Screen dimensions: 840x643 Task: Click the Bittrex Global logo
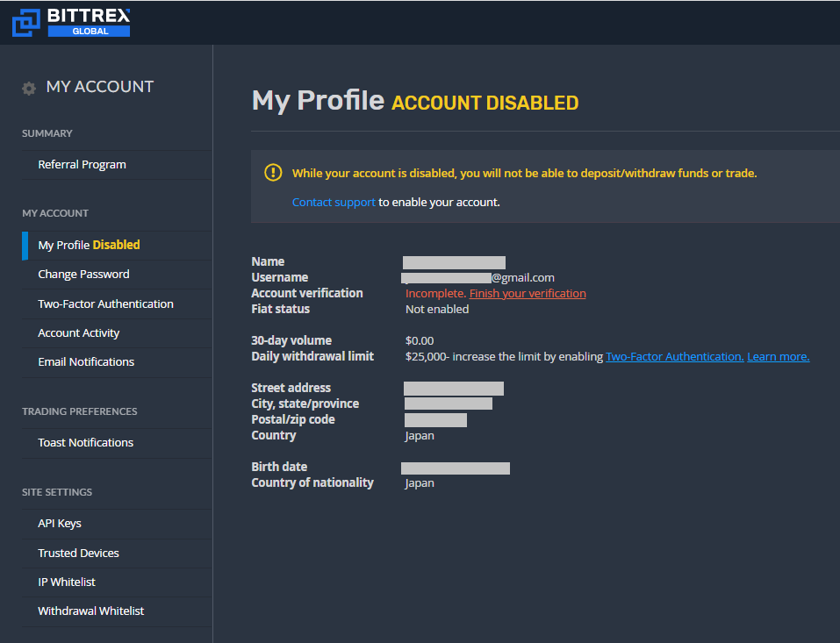pos(71,22)
